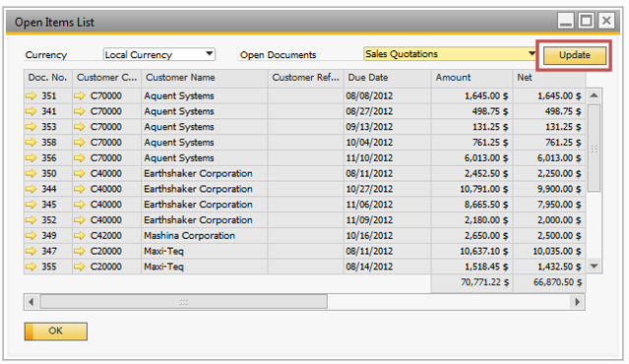Screen dimensions: 629x364
Task: Click customer link arrow in row 341
Action: 80,111
